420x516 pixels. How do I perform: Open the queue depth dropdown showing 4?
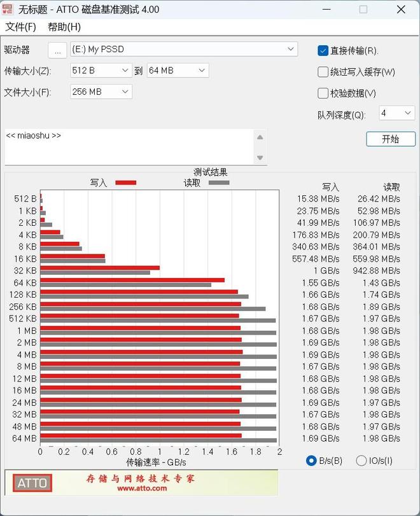point(397,113)
